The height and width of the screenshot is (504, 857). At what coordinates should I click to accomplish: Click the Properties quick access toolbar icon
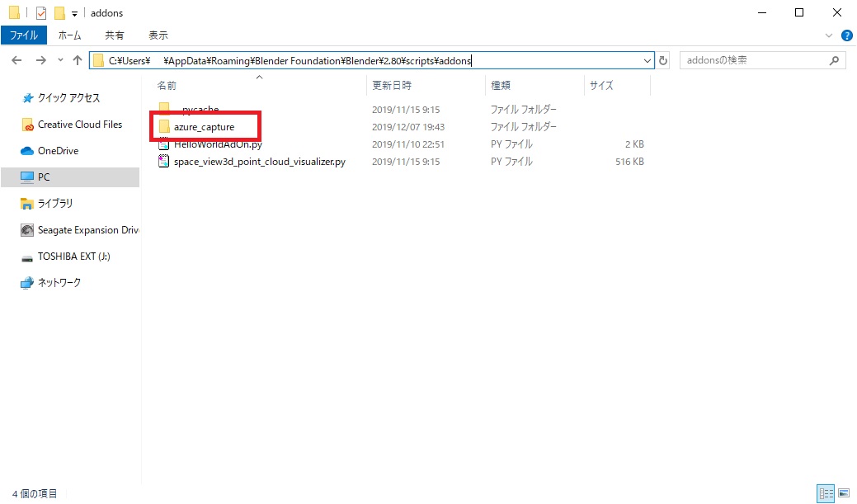(x=41, y=12)
